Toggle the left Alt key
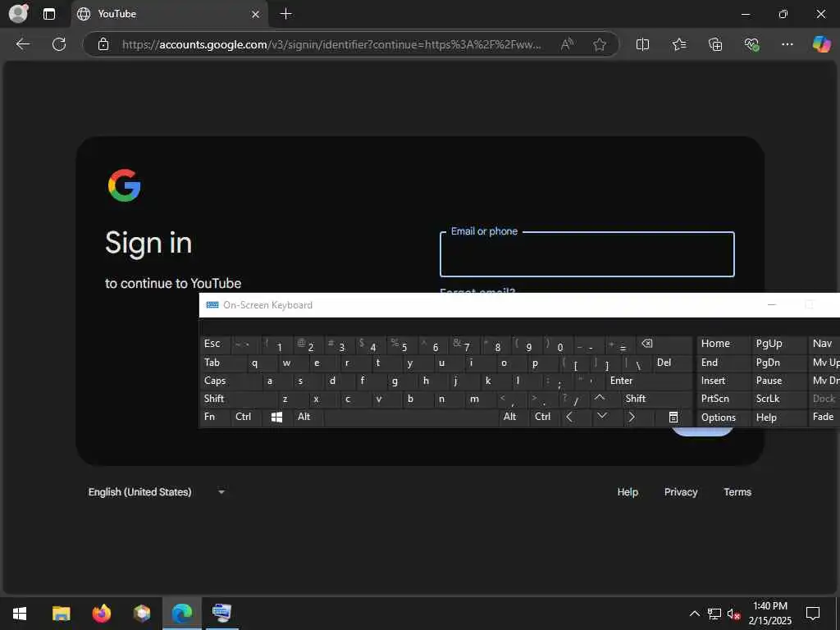The image size is (840, 630). point(308,417)
